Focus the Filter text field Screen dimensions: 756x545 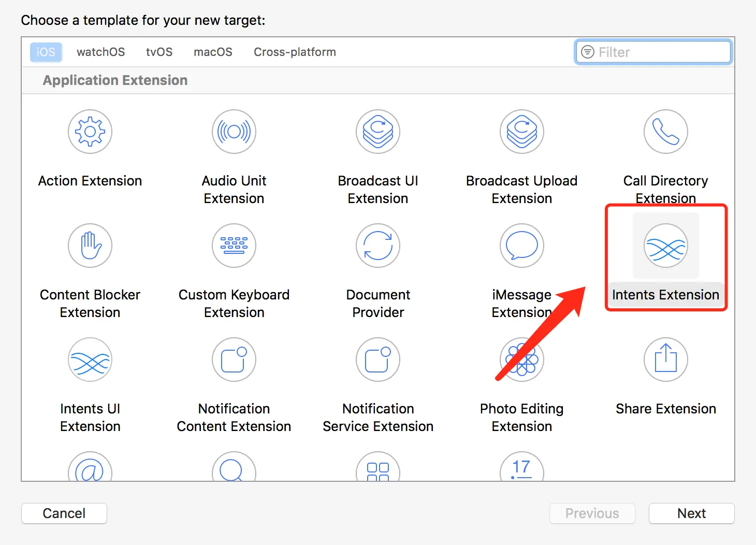click(x=653, y=52)
